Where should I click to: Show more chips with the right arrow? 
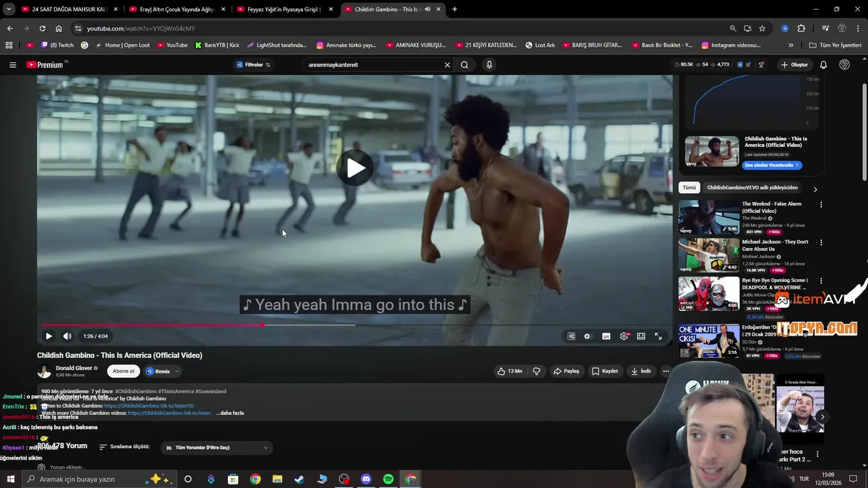[x=815, y=189]
